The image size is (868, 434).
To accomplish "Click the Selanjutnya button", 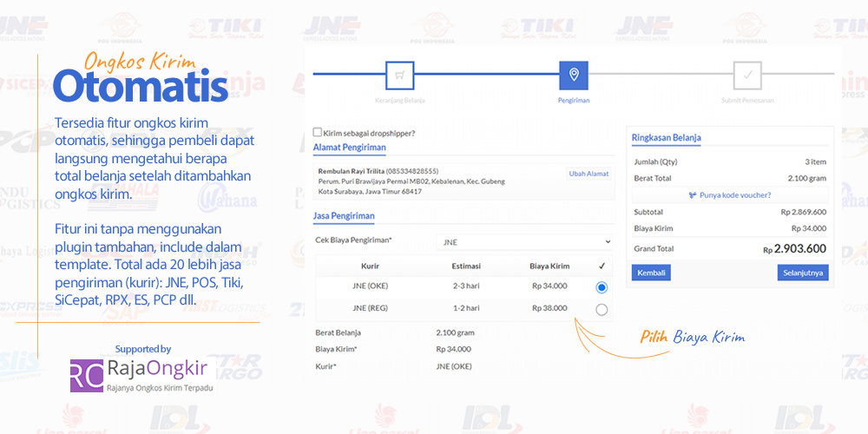I will click(x=803, y=273).
